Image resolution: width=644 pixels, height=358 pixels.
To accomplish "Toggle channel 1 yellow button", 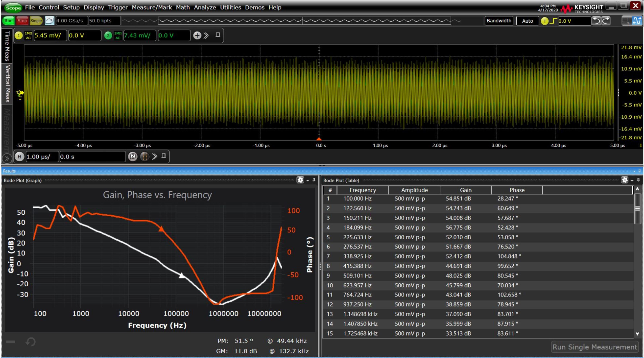I will (x=18, y=35).
